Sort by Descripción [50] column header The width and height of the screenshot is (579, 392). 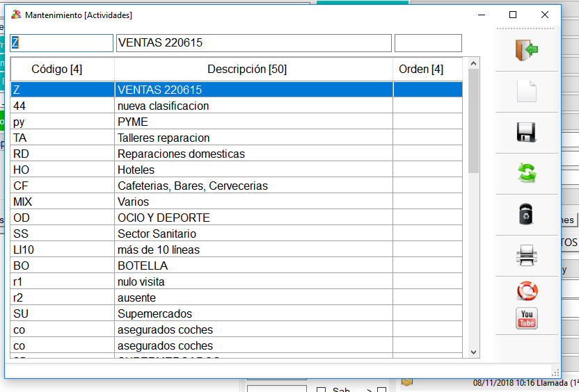pyautogui.click(x=254, y=70)
